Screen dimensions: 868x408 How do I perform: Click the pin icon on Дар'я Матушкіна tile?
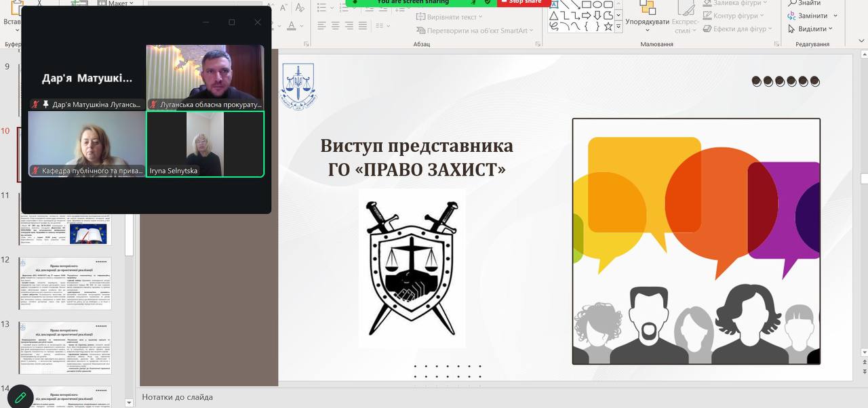[45, 104]
